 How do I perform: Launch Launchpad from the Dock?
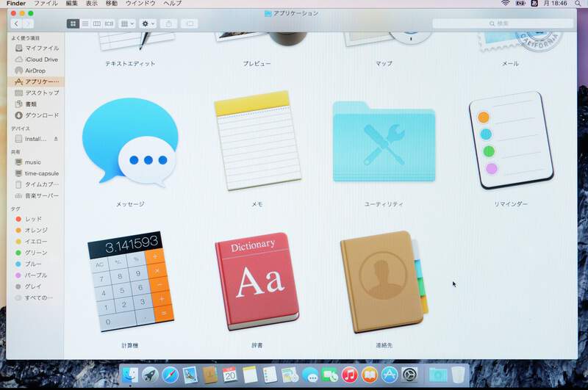(150, 375)
